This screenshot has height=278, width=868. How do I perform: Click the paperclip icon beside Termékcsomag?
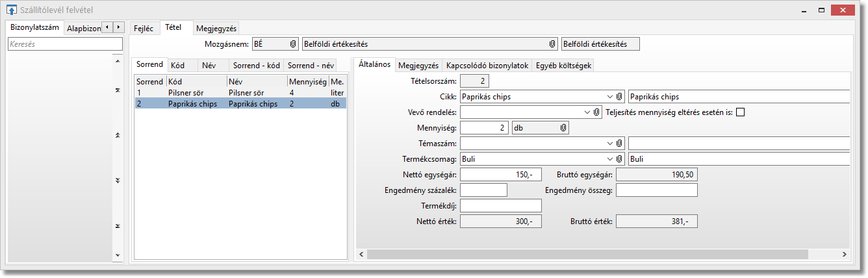(620, 159)
